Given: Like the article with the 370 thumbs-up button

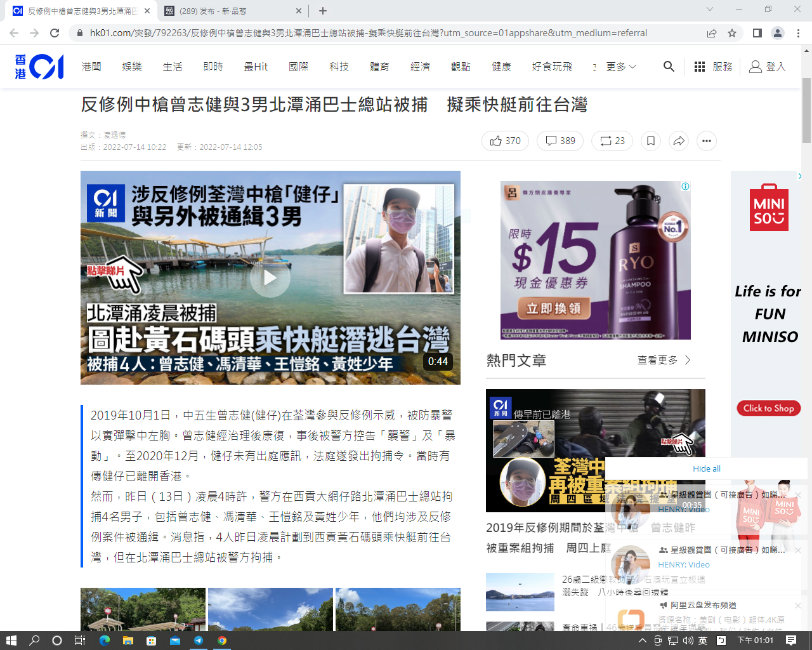Looking at the screenshot, I should point(505,141).
